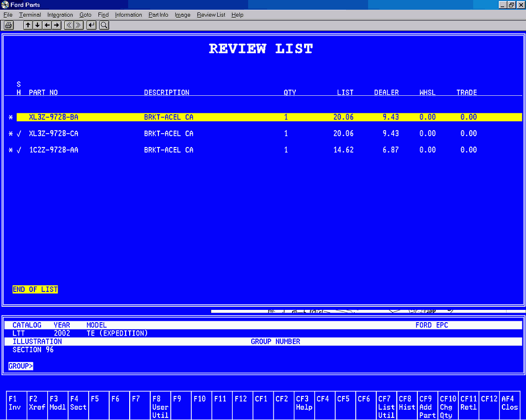Open the Review List menu
Screen dimensions: 526x420
click(x=211, y=15)
